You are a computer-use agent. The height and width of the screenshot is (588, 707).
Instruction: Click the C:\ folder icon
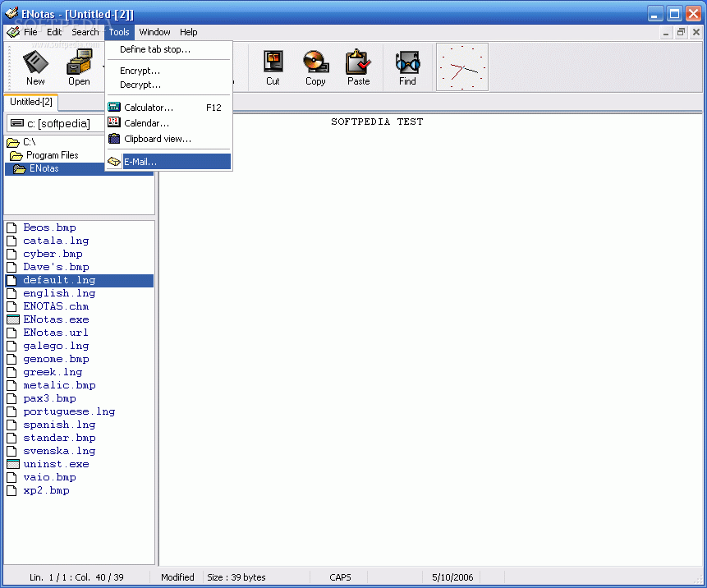pyautogui.click(x=13, y=143)
